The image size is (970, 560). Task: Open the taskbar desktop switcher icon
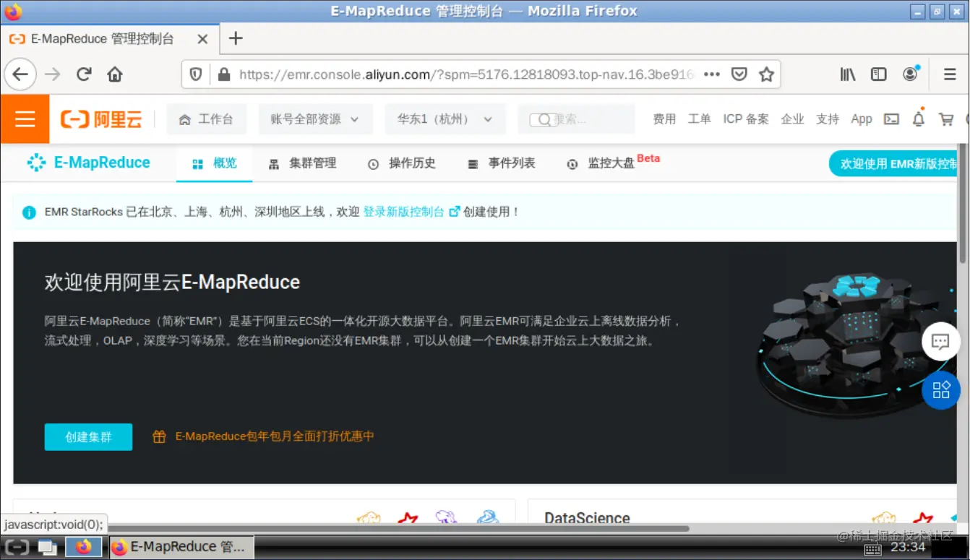(x=48, y=547)
